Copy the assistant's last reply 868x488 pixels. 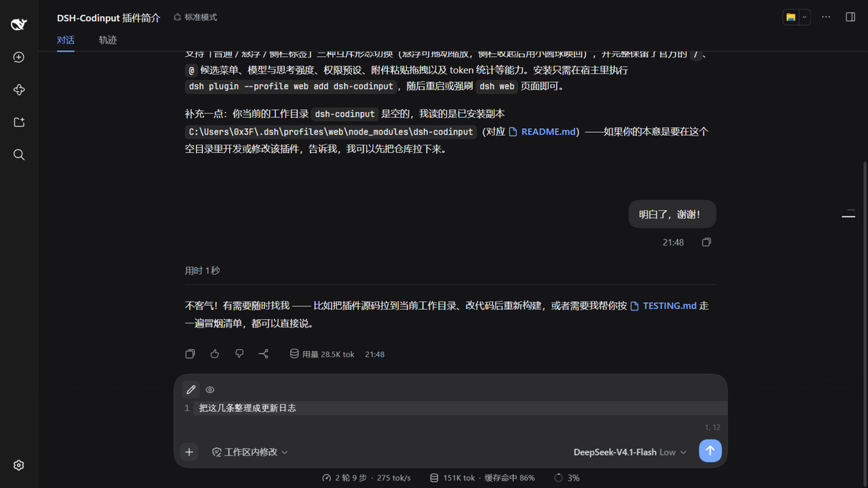pos(191,354)
